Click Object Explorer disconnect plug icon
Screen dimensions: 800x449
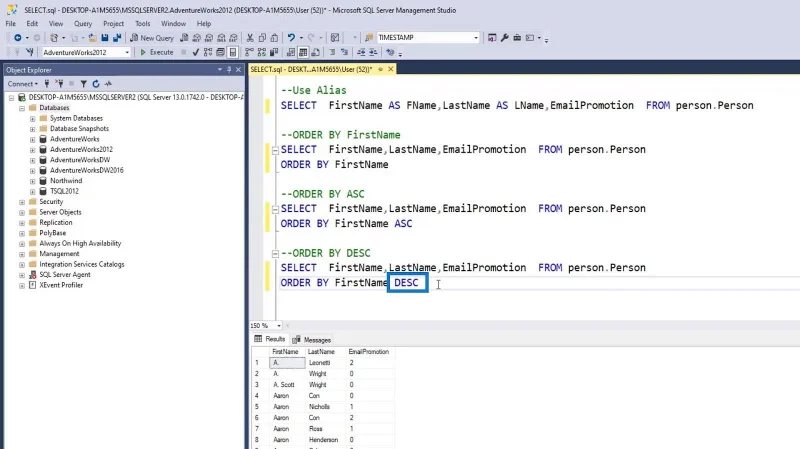tap(59, 84)
